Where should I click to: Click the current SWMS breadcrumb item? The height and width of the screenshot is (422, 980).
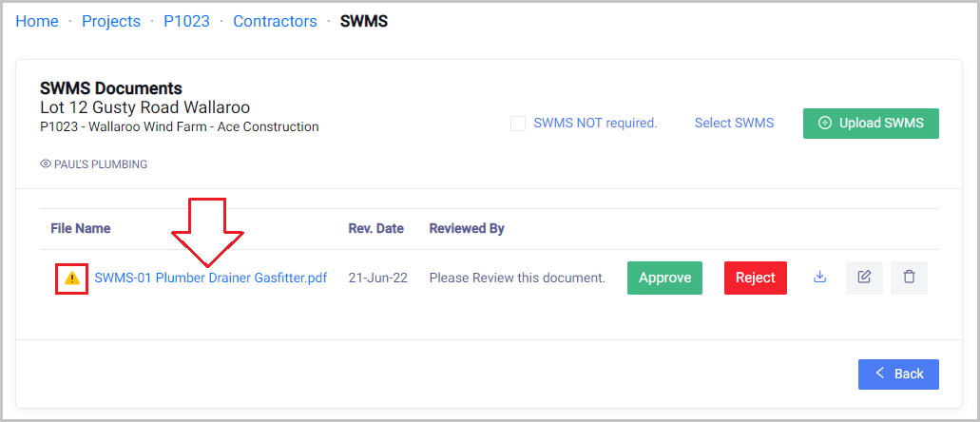[364, 21]
